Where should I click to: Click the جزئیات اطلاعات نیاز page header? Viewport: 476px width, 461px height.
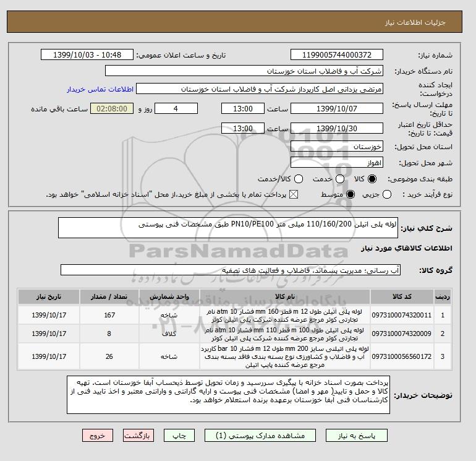415,22
